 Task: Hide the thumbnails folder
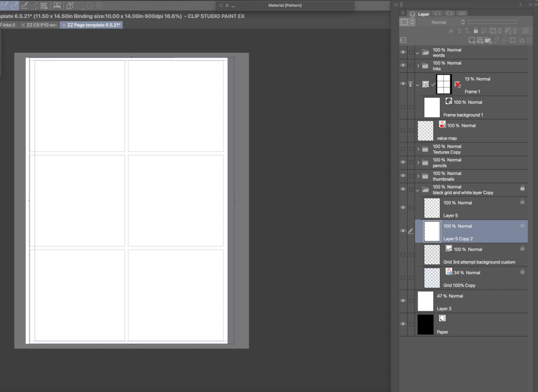pyautogui.click(x=403, y=176)
